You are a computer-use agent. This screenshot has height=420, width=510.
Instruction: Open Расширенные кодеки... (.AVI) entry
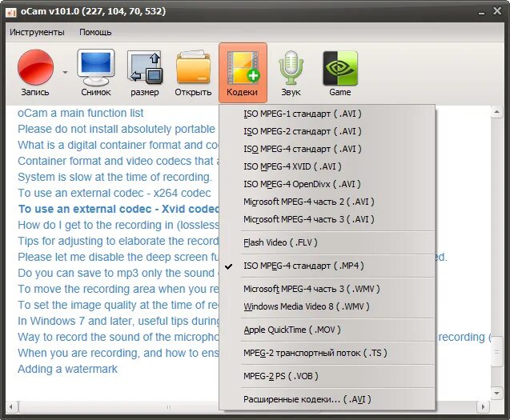pyautogui.click(x=327, y=399)
